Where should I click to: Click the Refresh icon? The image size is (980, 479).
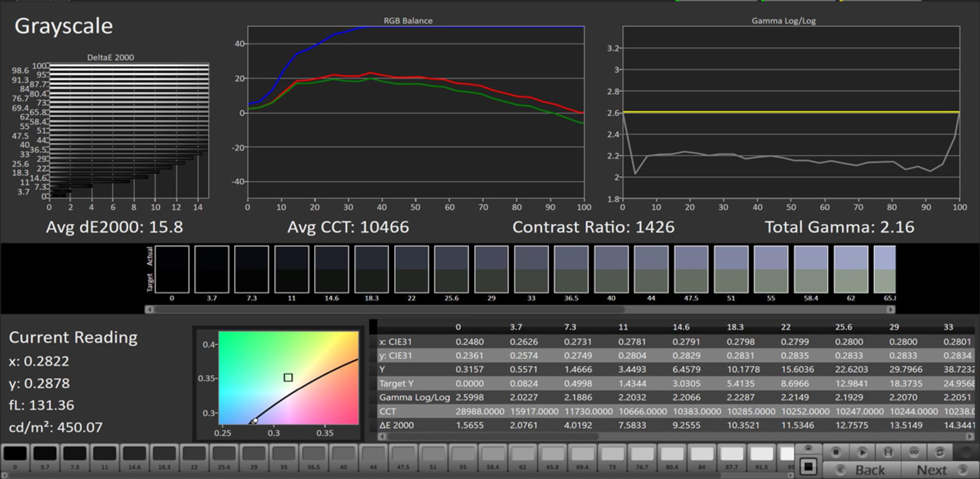tap(940, 452)
